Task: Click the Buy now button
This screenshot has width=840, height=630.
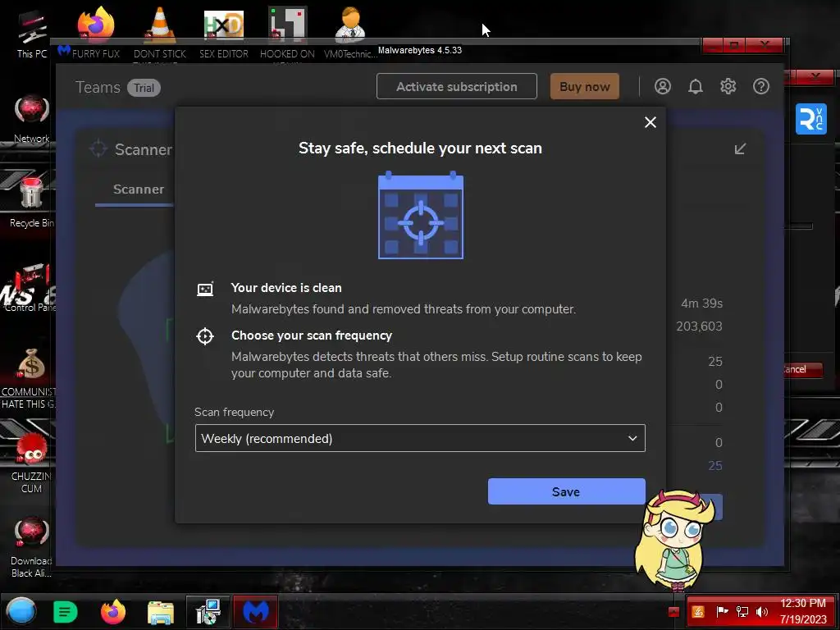Action: pos(584,86)
